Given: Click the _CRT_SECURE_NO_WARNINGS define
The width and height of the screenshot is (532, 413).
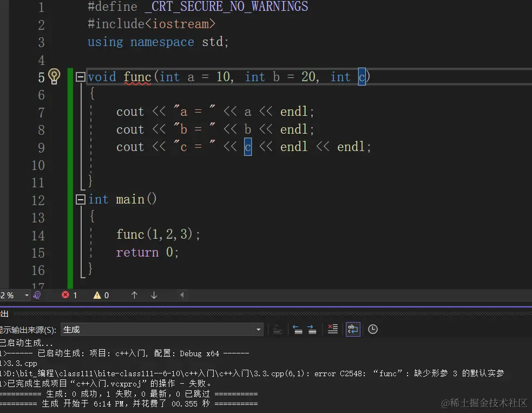Looking at the screenshot, I should [226, 6].
